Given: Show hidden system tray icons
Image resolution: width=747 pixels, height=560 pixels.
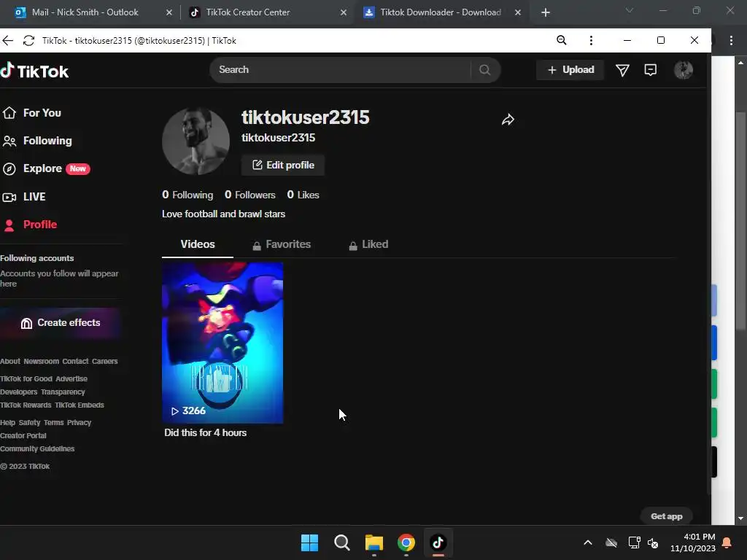Looking at the screenshot, I should pyautogui.click(x=588, y=542).
